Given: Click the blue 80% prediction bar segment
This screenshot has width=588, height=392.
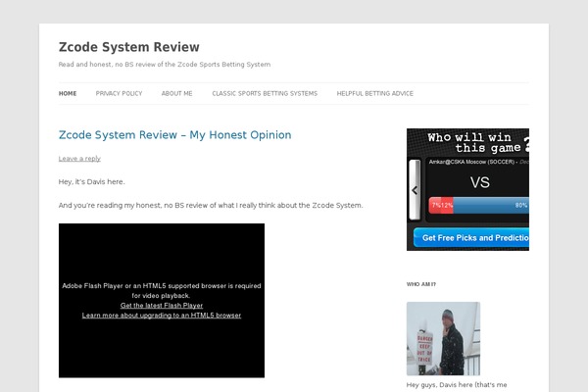Looking at the screenshot, I should tap(490, 206).
